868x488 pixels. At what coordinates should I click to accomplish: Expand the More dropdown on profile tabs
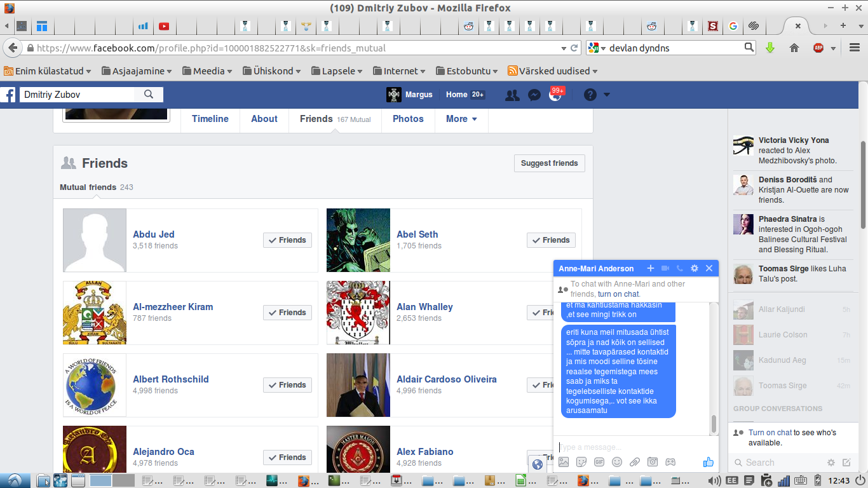[461, 119]
